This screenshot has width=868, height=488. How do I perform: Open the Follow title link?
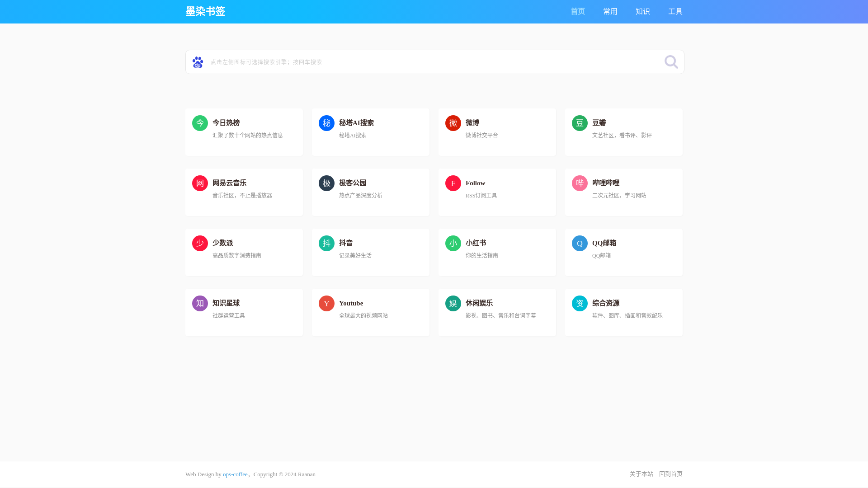475,183
